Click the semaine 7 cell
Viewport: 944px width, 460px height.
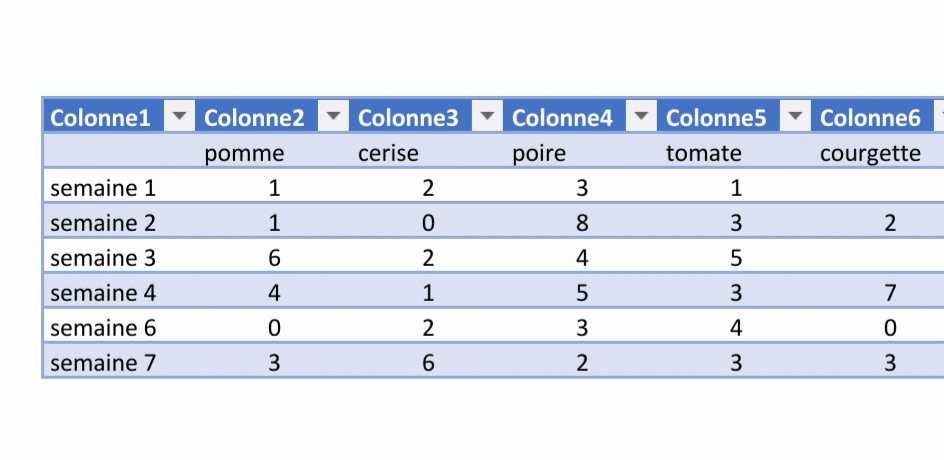(x=102, y=363)
